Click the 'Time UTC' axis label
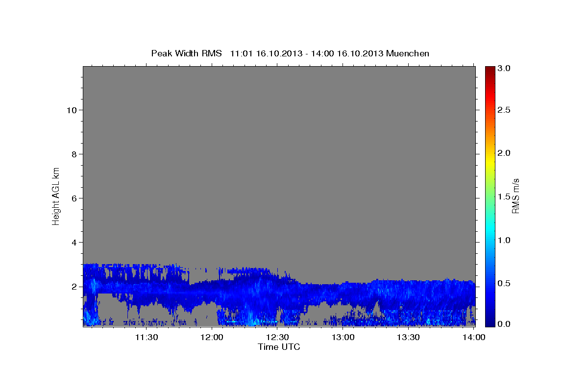588x392 pixels. point(279,347)
